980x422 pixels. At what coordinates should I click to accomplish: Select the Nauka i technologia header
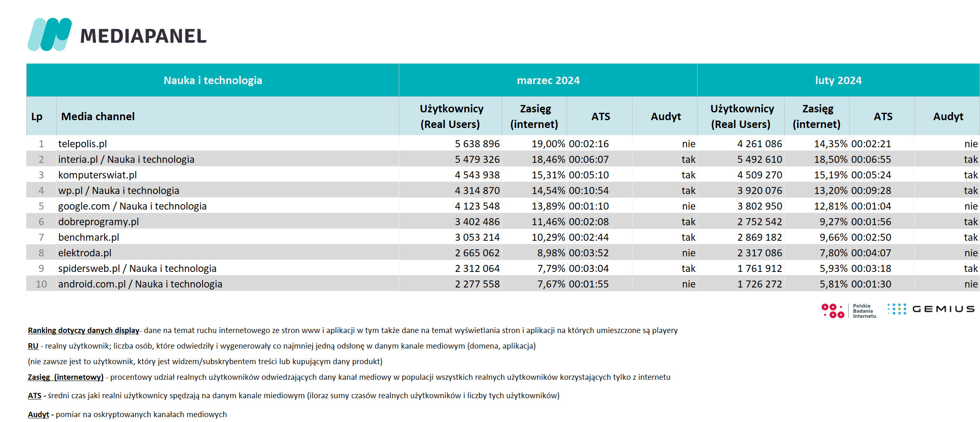(x=213, y=80)
